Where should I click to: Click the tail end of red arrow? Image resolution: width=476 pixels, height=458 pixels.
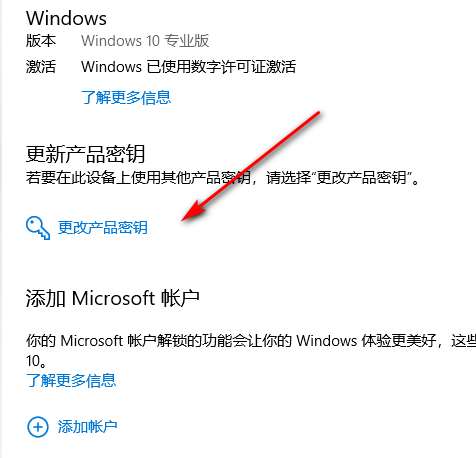[x=317, y=114]
